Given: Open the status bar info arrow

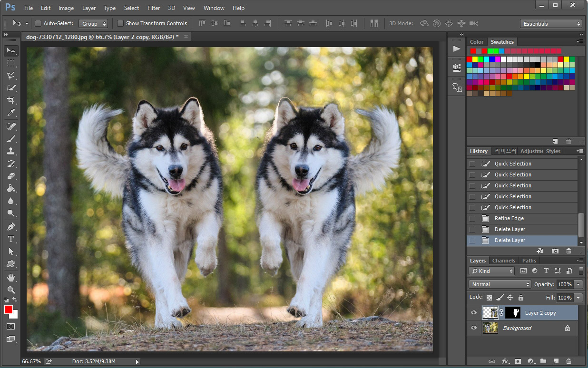Looking at the screenshot, I should pos(137,362).
